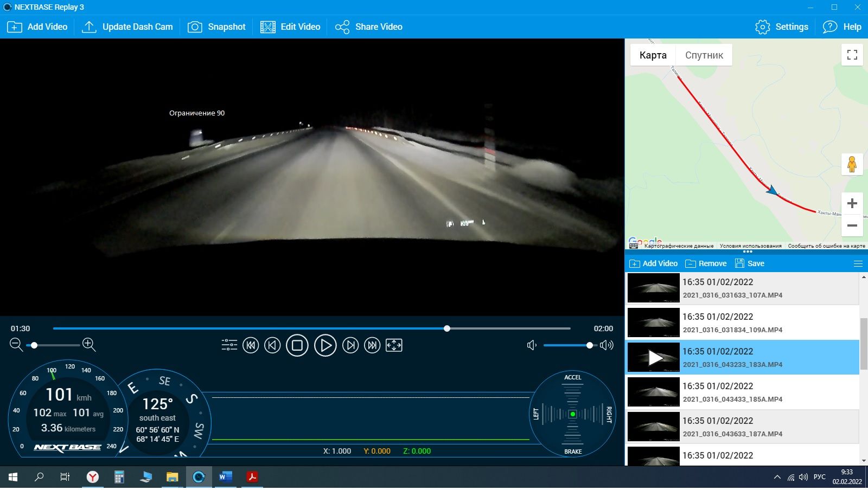The width and height of the screenshot is (868, 490).
Task: Click the zoom-out magnifier icon
Action: (16, 345)
